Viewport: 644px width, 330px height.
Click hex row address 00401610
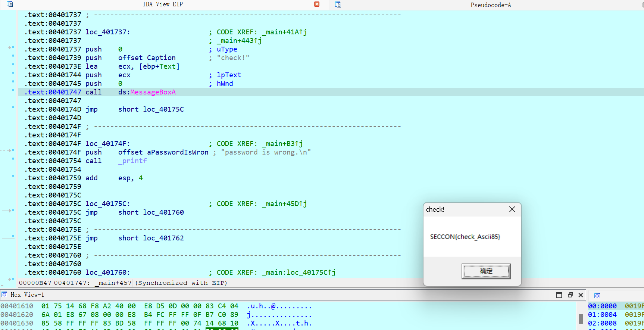(17, 306)
